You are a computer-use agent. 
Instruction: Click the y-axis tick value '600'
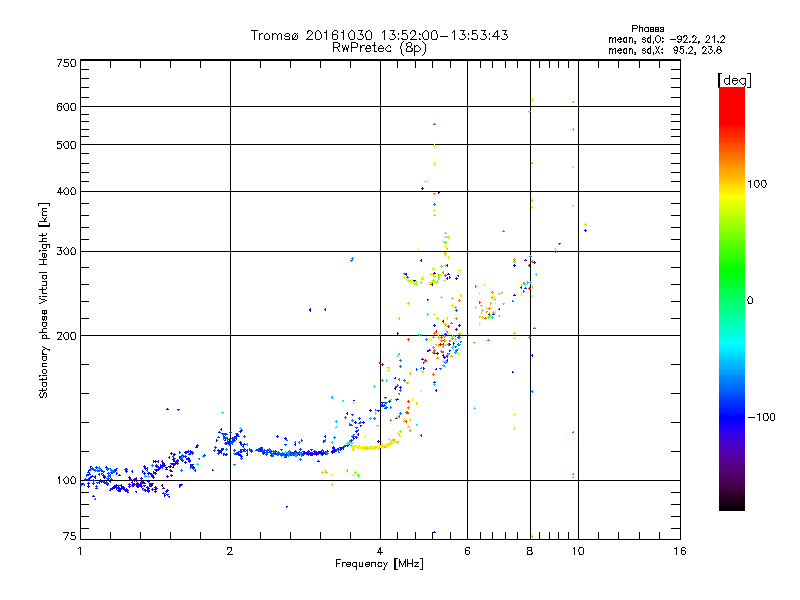pos(66,107)
